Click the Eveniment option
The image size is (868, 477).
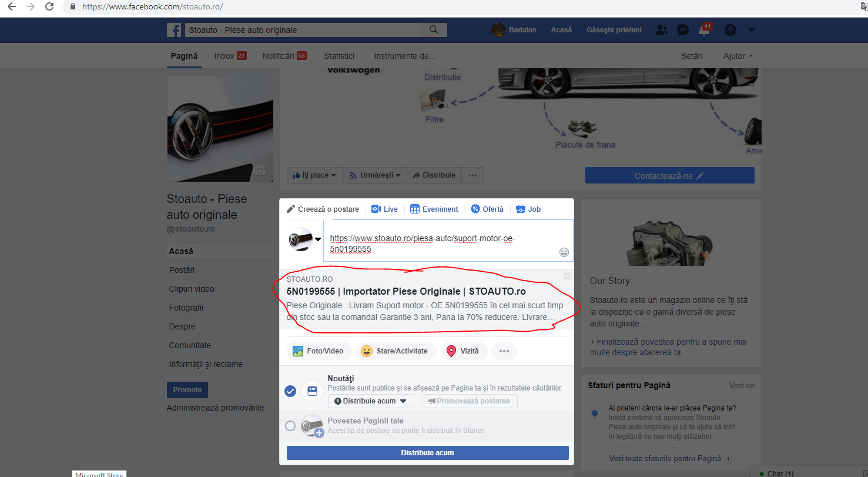coord(434,209)
